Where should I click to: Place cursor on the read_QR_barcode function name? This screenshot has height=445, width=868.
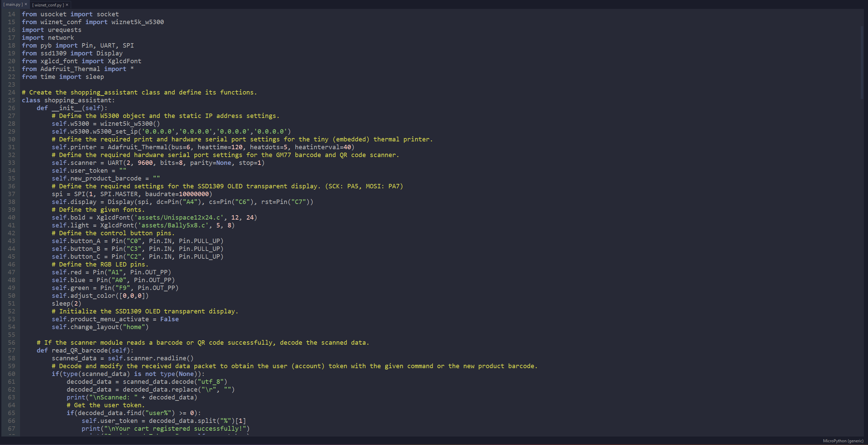click(x=80, y=350)
